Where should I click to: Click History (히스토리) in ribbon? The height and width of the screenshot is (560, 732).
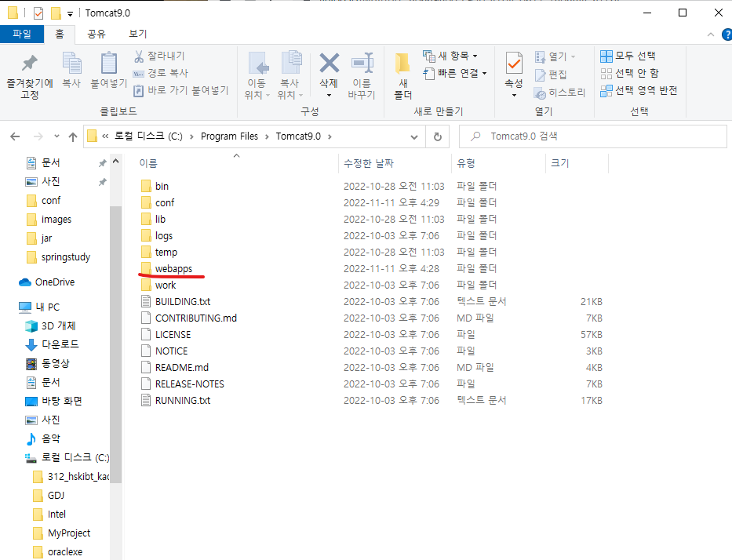point(559,93)
